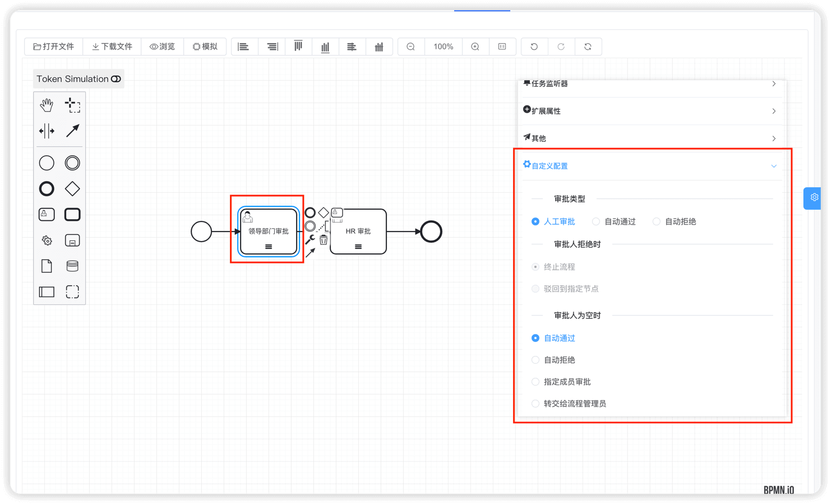831x504 pixels.
Task: Select the 自动通过 approval type radio
Action: click(x=596, y=221)
